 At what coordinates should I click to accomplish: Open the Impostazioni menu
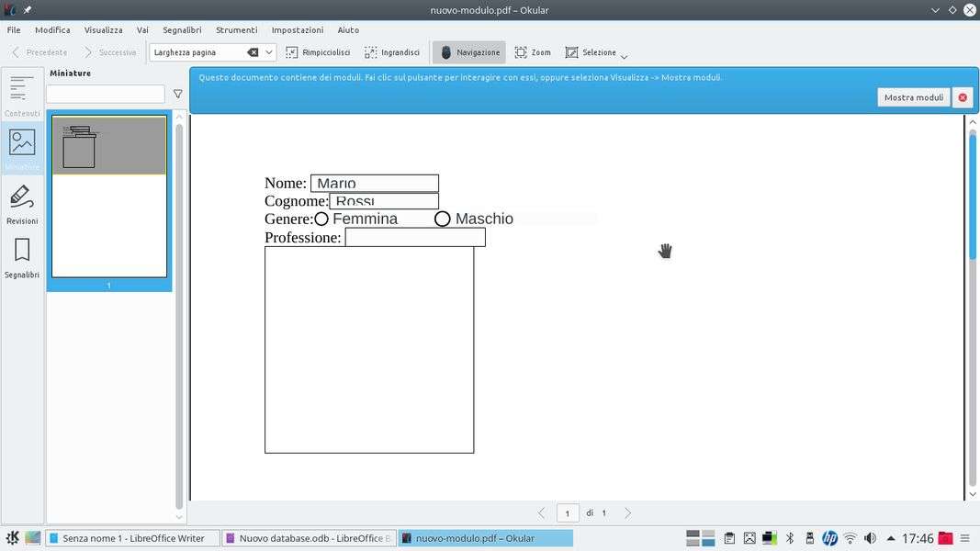coord(297,30)
